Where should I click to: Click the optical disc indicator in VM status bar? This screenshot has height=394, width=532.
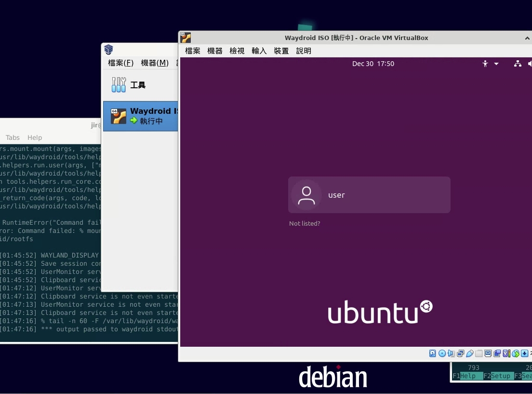pyautogui.click(x=442, y=353)
